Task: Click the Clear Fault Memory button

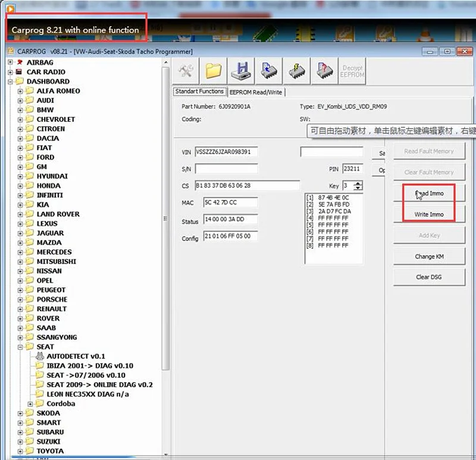Action: click(x=429, y=172)
